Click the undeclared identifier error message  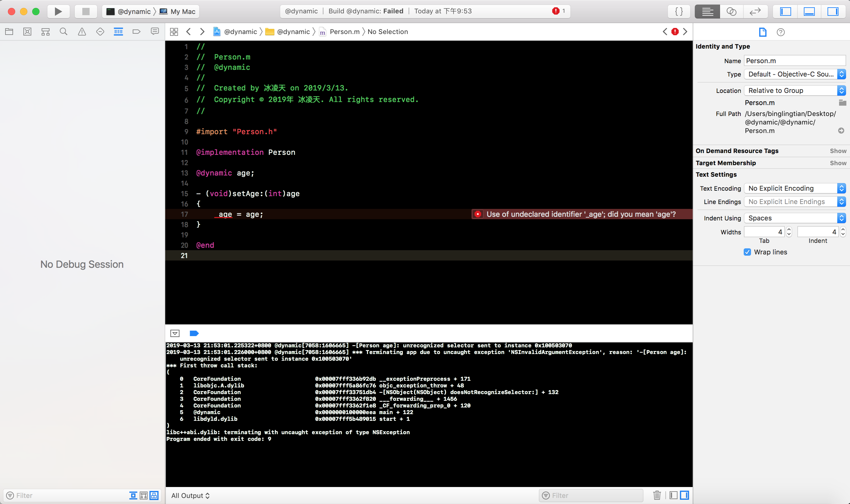point(580,214)
